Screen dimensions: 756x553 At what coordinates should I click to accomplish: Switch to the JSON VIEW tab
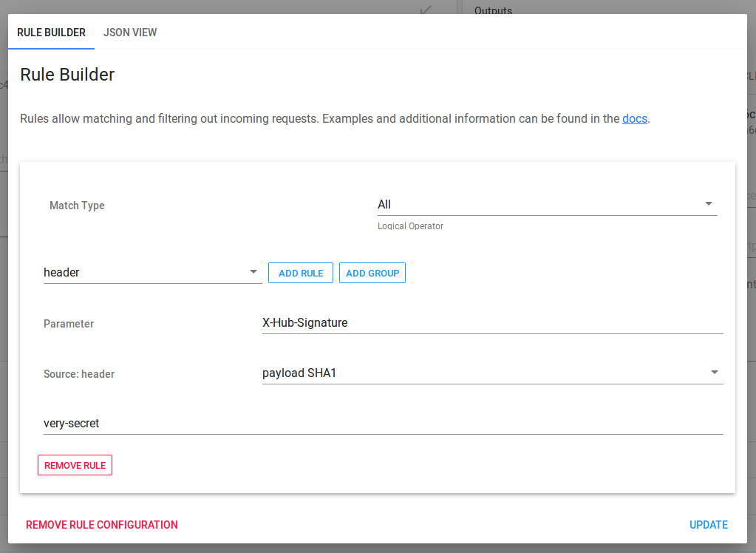click(x=130, y=33)
